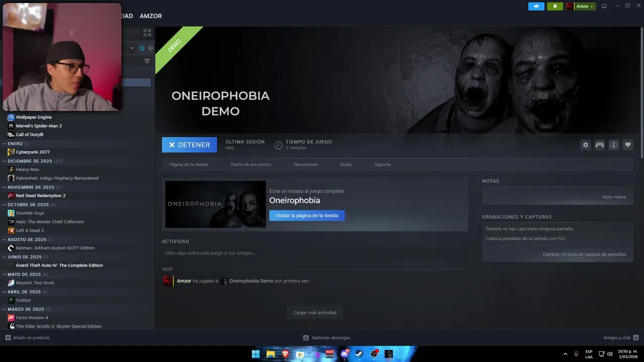Image resolution: width=644 pixels, height=362 pixels.
Task: Click Cambiar mi tecla de captura de pantallas
Action: click(x=584, y=254)
